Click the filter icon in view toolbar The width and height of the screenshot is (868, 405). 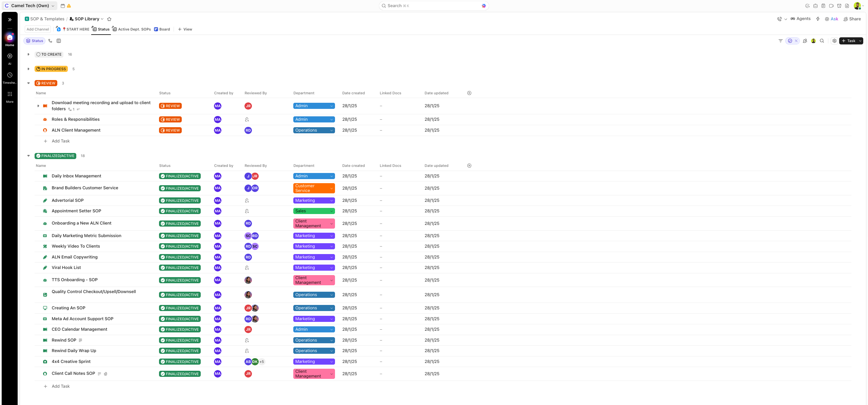[x=781, y=41]
